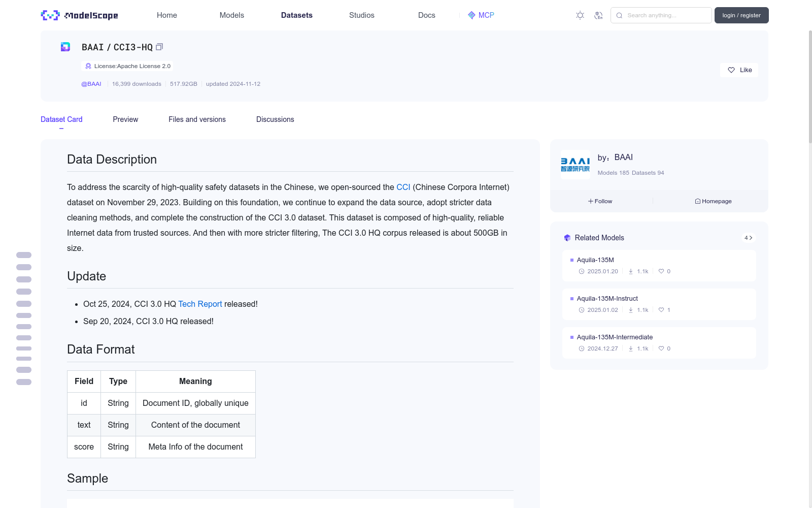The height and width of the screenshot is (508, 812).
Task: Click the 'Content of the document' cell
Action: coord(195,425)
